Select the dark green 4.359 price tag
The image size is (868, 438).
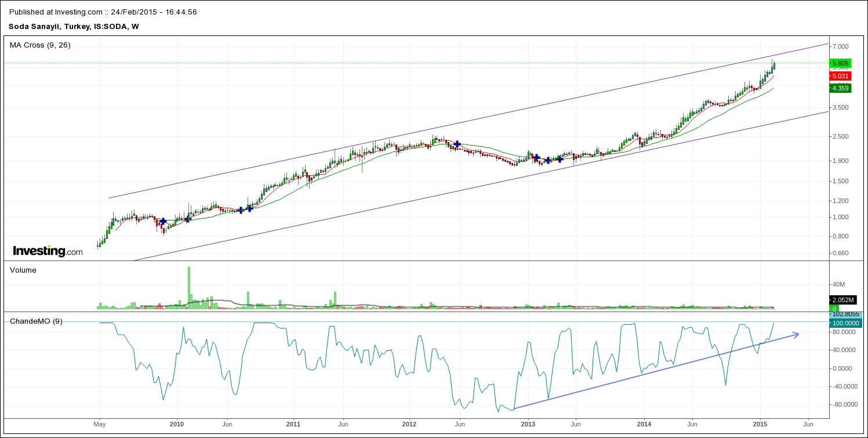coord(840,88)
